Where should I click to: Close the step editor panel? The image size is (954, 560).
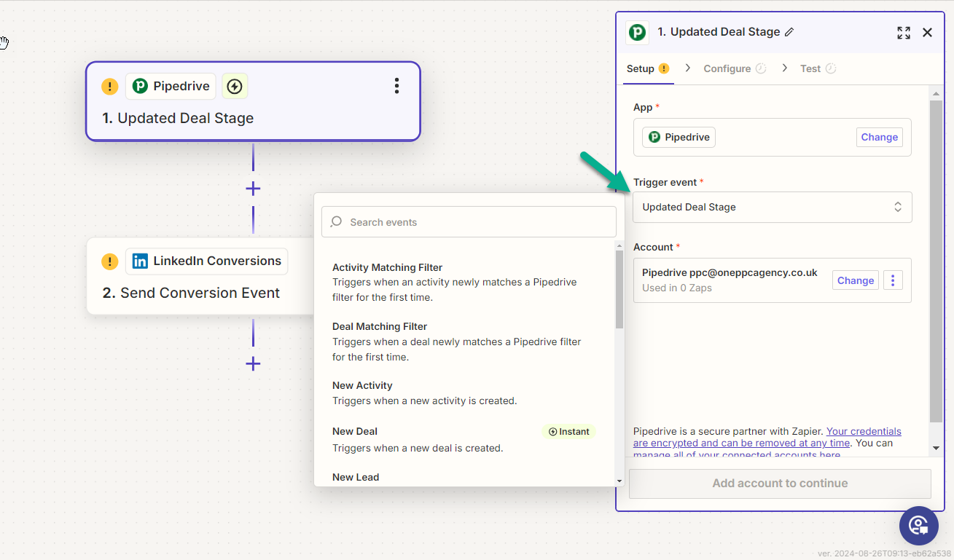coord(927,32)
